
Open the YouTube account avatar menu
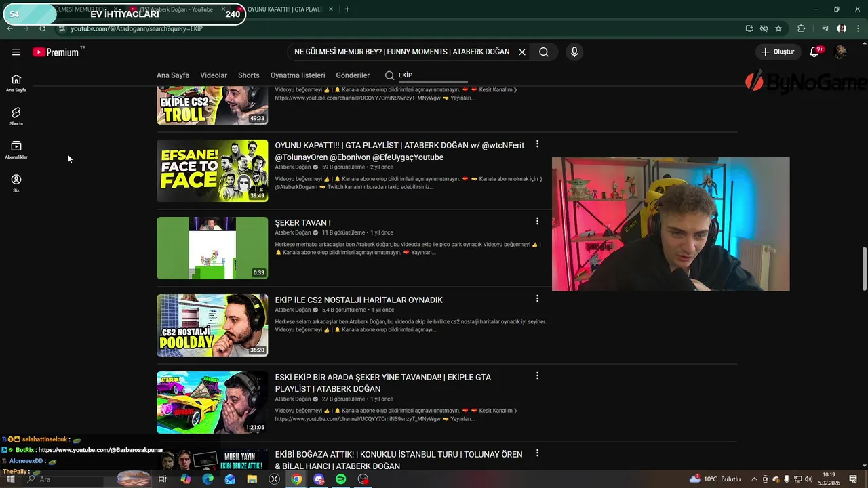tap(841, 52)
